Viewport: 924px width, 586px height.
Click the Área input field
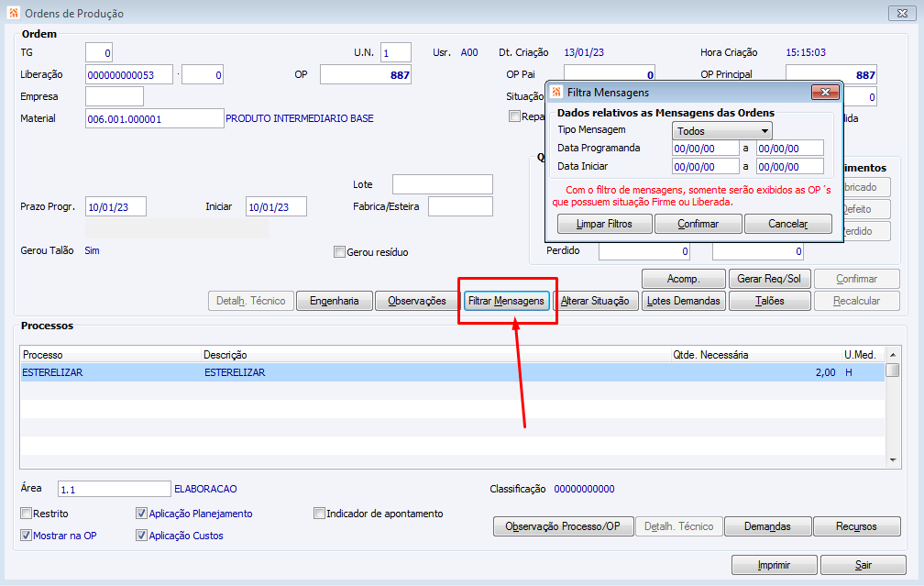tap(115, 489)
